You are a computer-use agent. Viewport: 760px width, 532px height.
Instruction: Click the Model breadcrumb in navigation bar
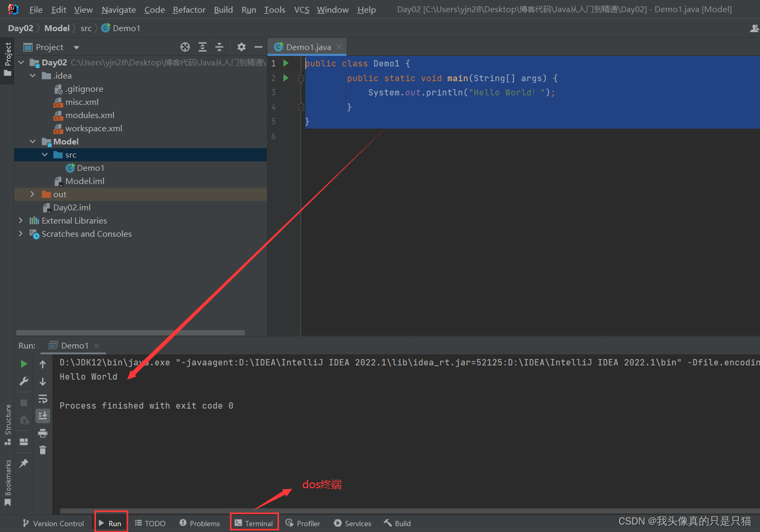pos(57,28)
